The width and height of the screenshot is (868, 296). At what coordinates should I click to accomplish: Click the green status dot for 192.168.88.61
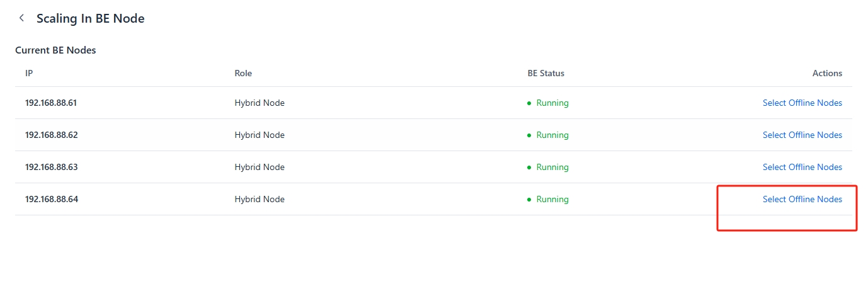529,103
